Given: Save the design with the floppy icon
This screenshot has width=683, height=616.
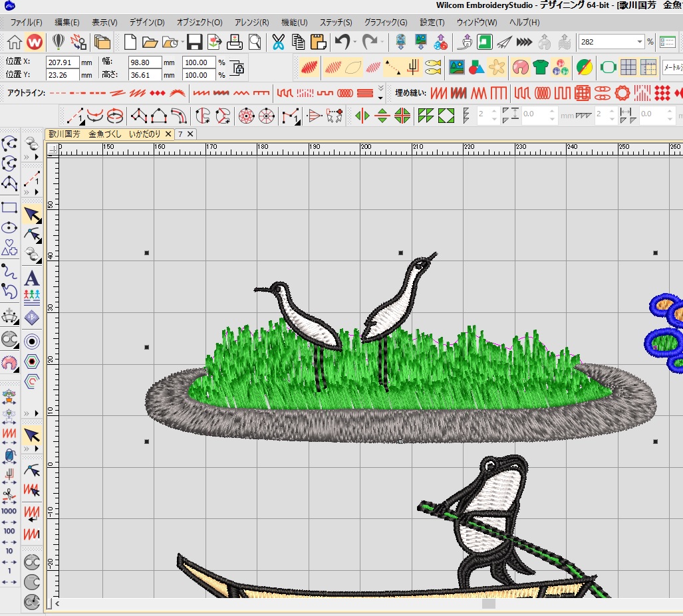Looking at the screenshot, I should [194, 43].
